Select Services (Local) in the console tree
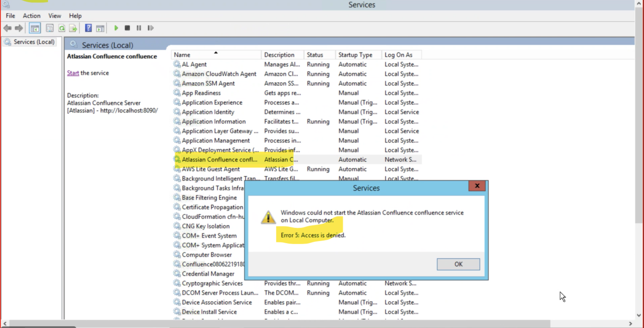The height and width of the screenshot is (328, 644). 34,42
